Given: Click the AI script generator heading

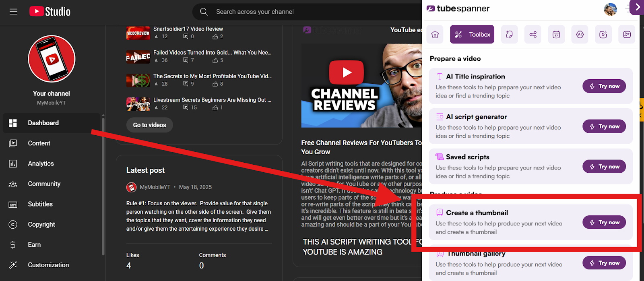Looking at the screenshot, I should [477, 117].
